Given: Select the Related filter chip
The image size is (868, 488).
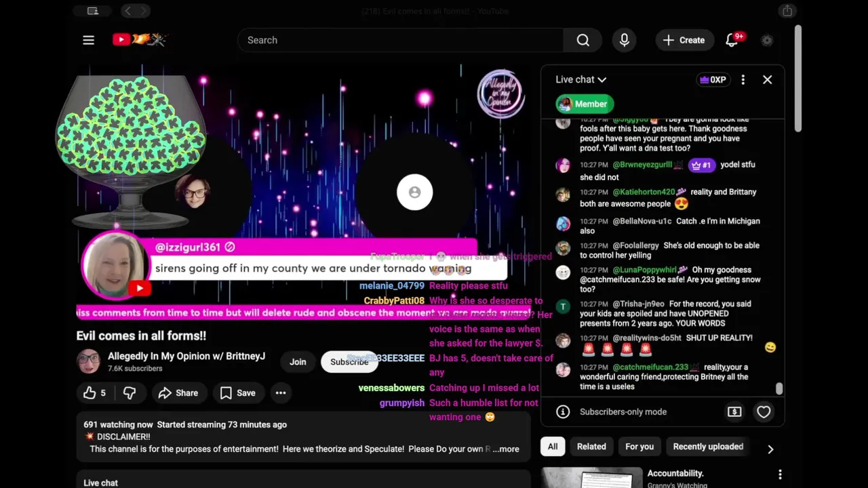Looking at the screenshot, I should [x=591, y=446].
